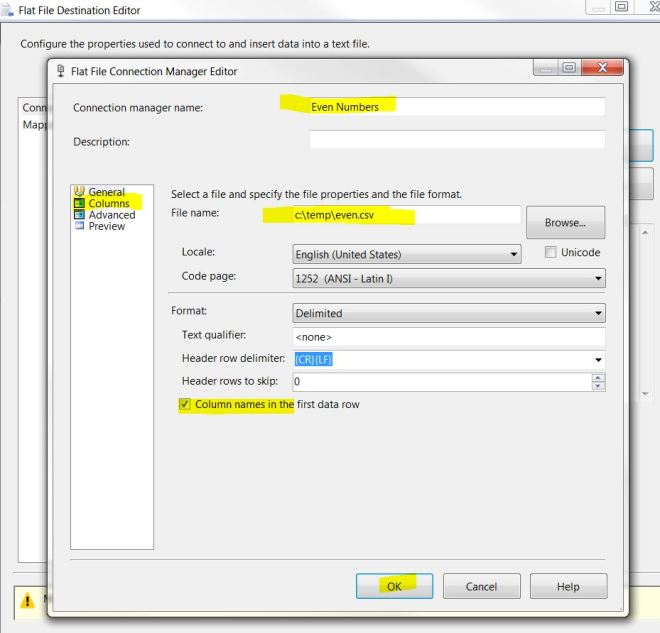Screen dimensions: 660x633
Task: Expand the Header row delimiter dropdown
Action: pos(598,359)
